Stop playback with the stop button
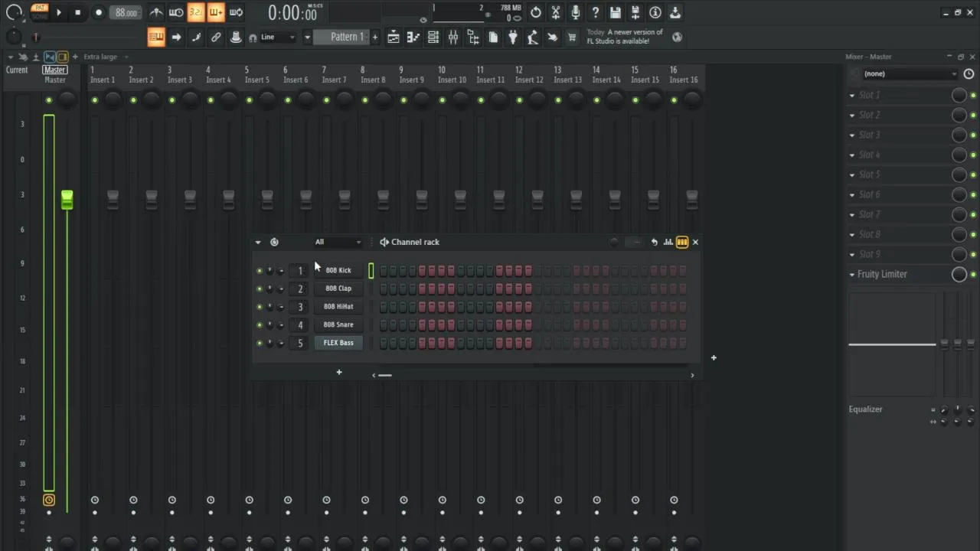This screenshot has height=551, width=980. [x=77, y=12]
